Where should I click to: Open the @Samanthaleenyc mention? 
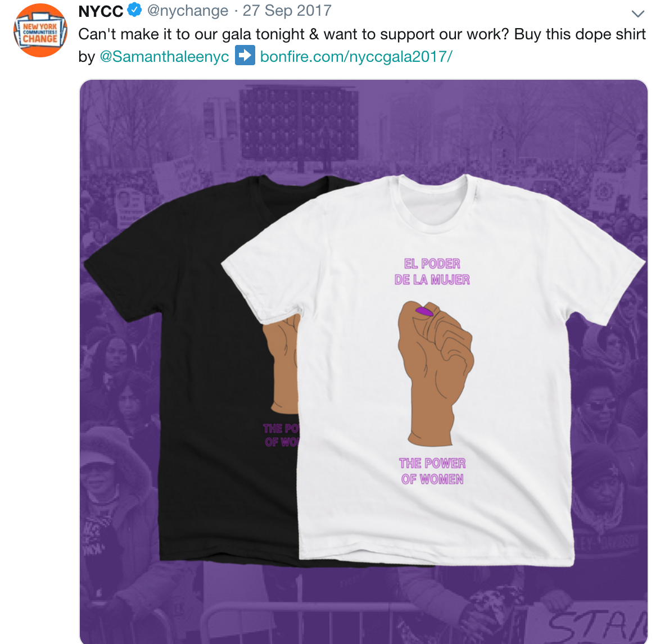pos(165,56)
